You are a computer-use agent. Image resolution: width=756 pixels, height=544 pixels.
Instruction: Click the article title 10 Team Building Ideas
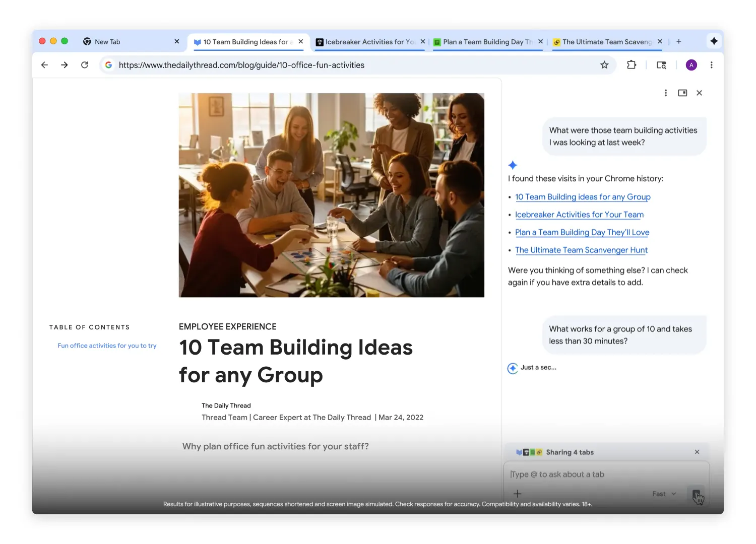[x=296, y=361]
